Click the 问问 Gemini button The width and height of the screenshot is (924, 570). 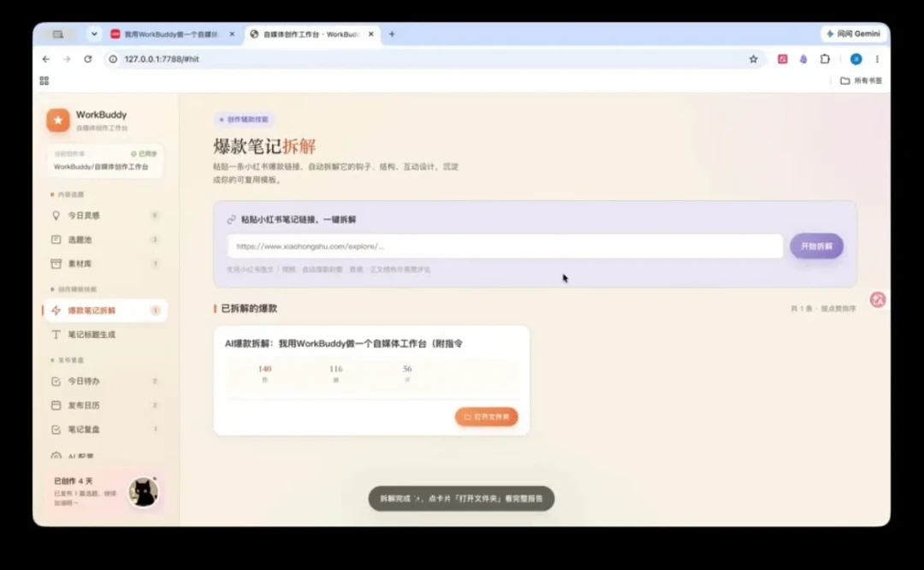854,34
